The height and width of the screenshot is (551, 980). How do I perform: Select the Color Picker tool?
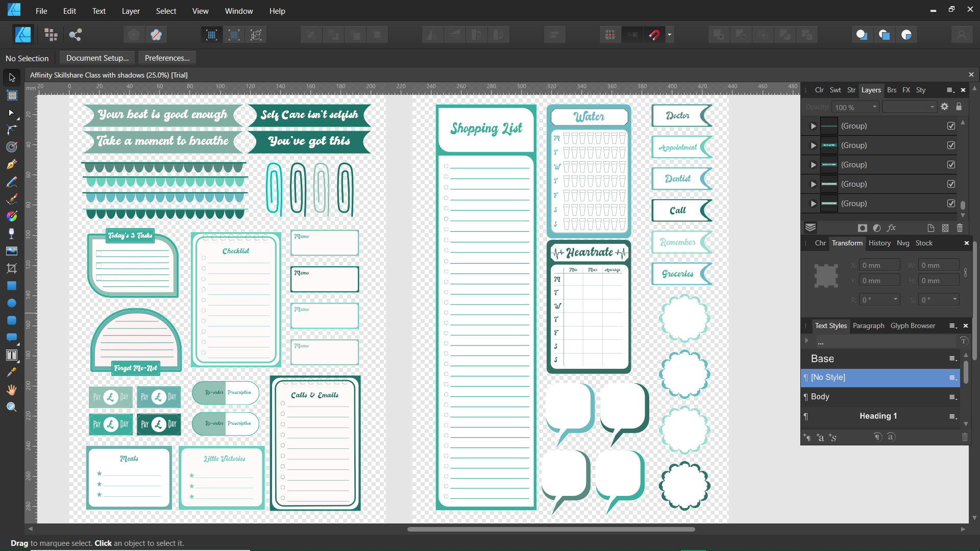click(x=12, y=372)
